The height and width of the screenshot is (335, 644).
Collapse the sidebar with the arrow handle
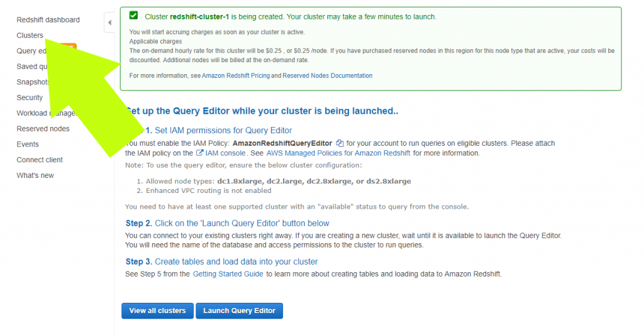(109, 23)
